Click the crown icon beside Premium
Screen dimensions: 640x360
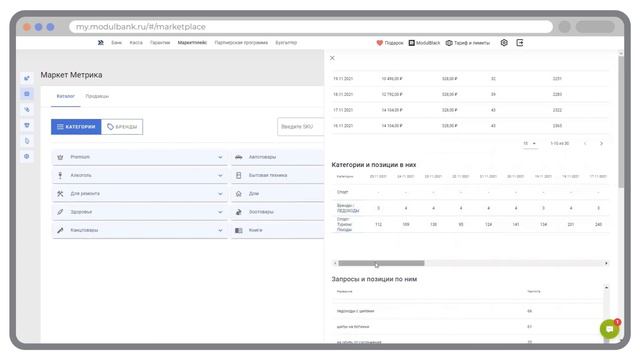60,157
